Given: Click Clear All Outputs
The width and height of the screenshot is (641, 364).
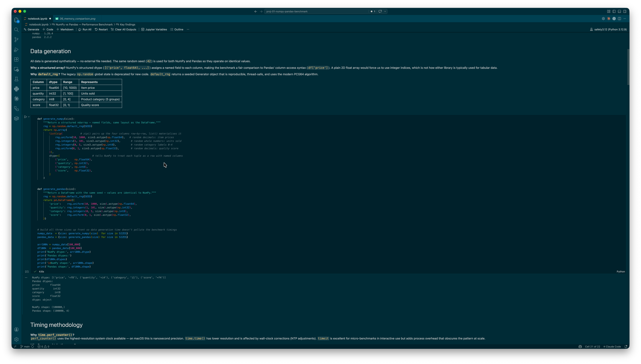Looking at the screenshot, I should point(124,29).
